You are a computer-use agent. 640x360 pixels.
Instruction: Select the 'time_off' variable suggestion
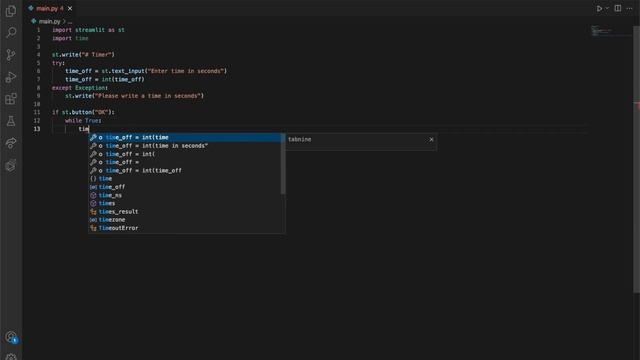tap(184, 187)
